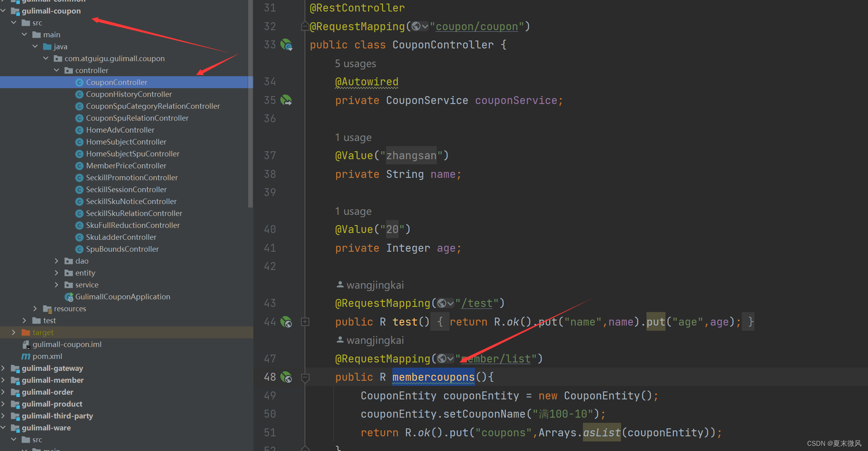Toggle the target folder highlight
This screenshot has width=868, height=451.
click(x=43, y=332)
